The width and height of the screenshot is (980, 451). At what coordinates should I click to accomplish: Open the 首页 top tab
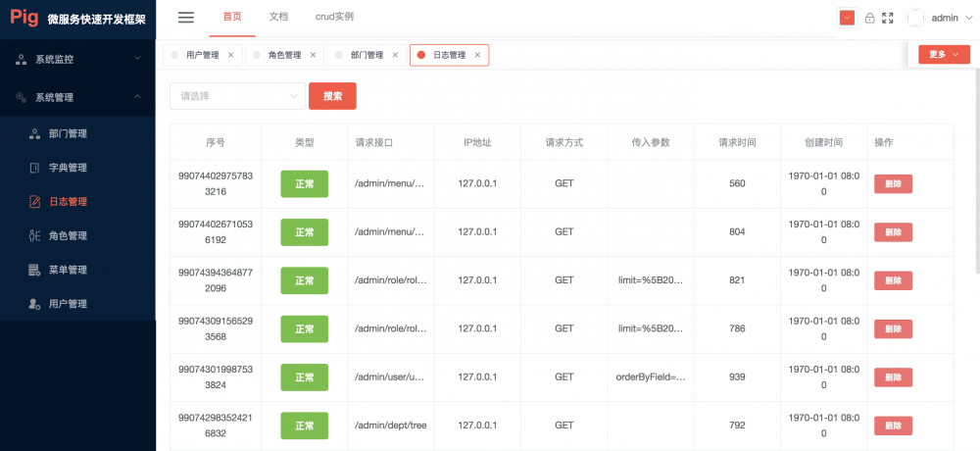tap(232, 18)
